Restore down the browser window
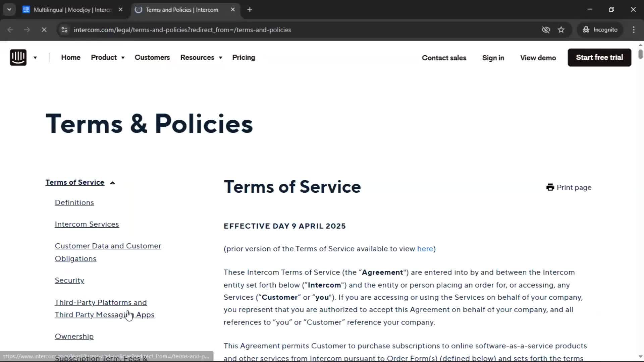Screen dimensions: 644x362 coord(611,9)
